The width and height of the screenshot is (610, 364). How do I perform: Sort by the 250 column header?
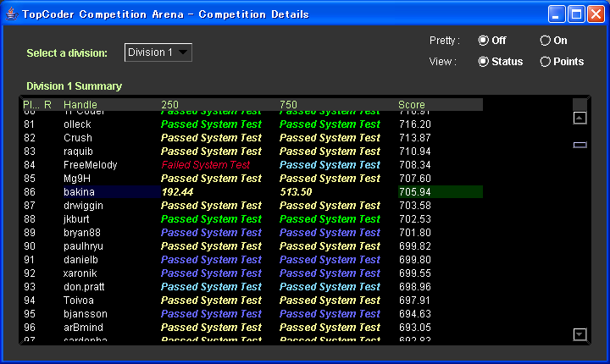[169, 105]
